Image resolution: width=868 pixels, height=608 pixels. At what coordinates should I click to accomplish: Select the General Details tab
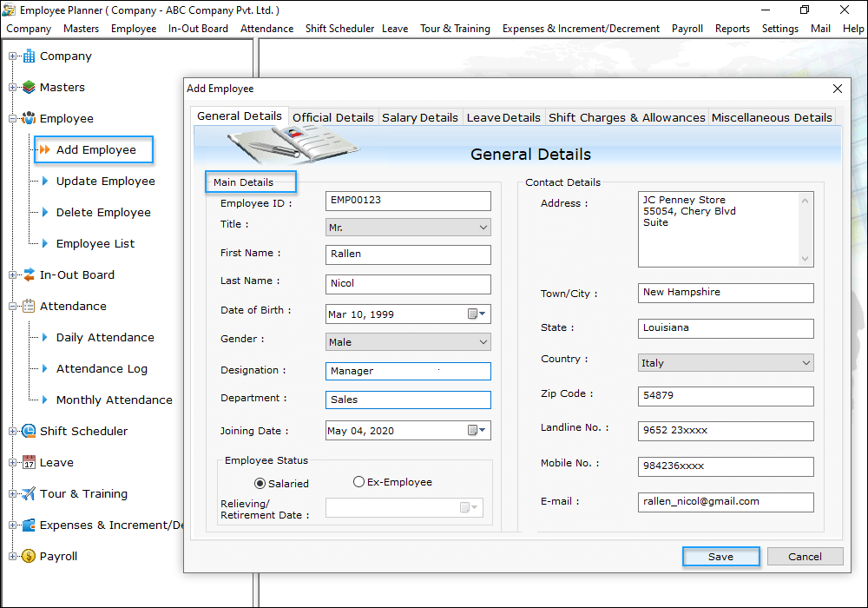240,116
